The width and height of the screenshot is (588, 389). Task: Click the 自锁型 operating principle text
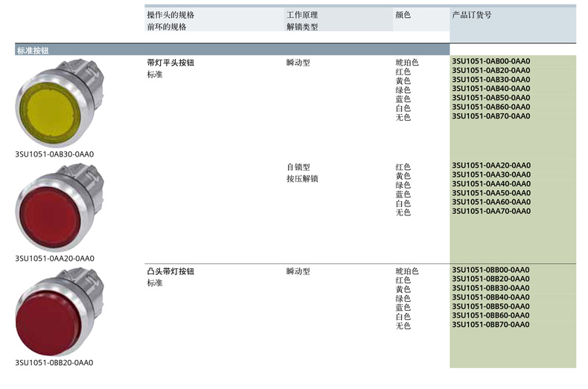pos(298,168)
